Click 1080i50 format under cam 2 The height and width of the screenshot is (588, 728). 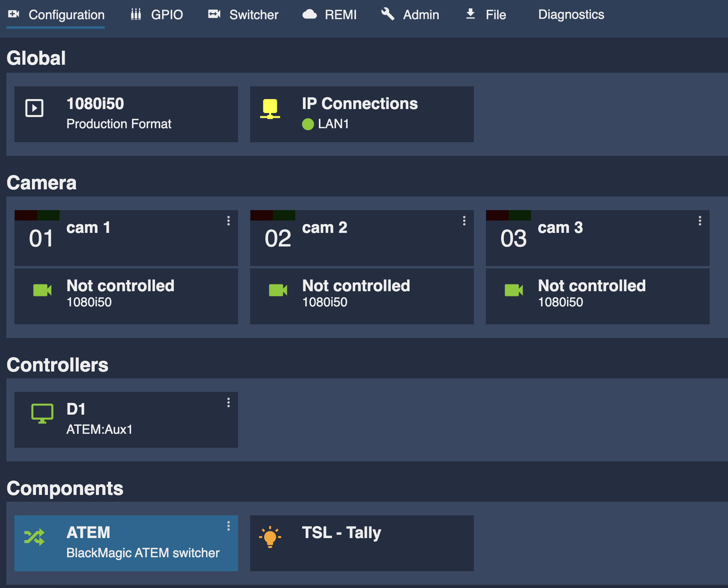325,302
